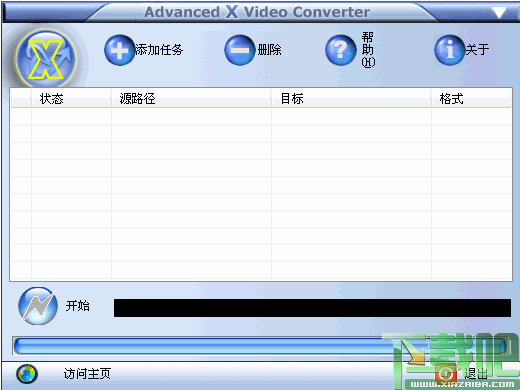Open the title bar triangle dropdown menu

click(x=499, y=13)
